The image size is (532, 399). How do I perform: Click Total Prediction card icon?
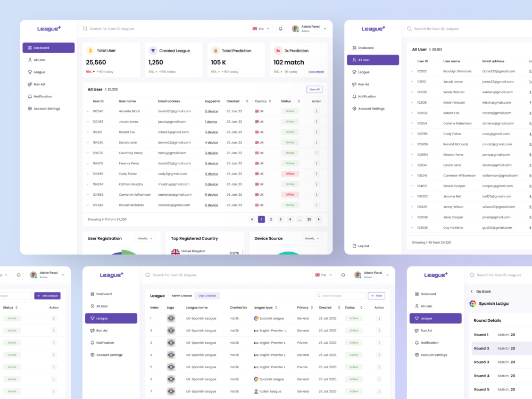coord(215,51)
